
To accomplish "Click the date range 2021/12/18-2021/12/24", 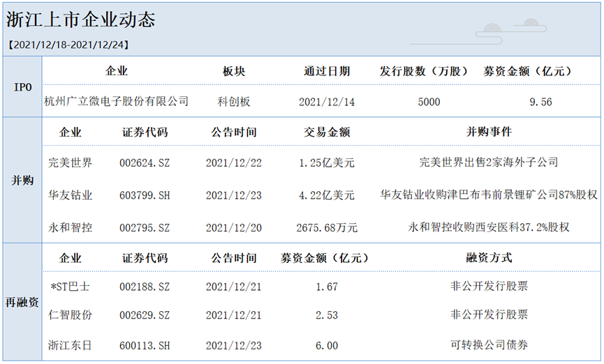I will 68,45.
